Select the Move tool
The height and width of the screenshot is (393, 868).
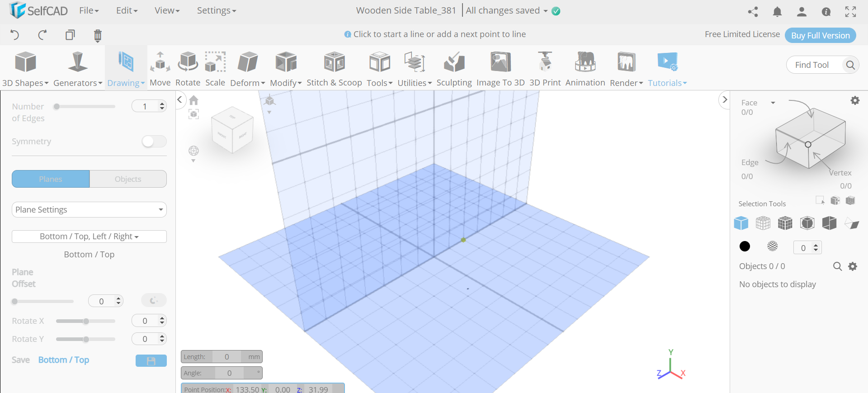(160, 69)
